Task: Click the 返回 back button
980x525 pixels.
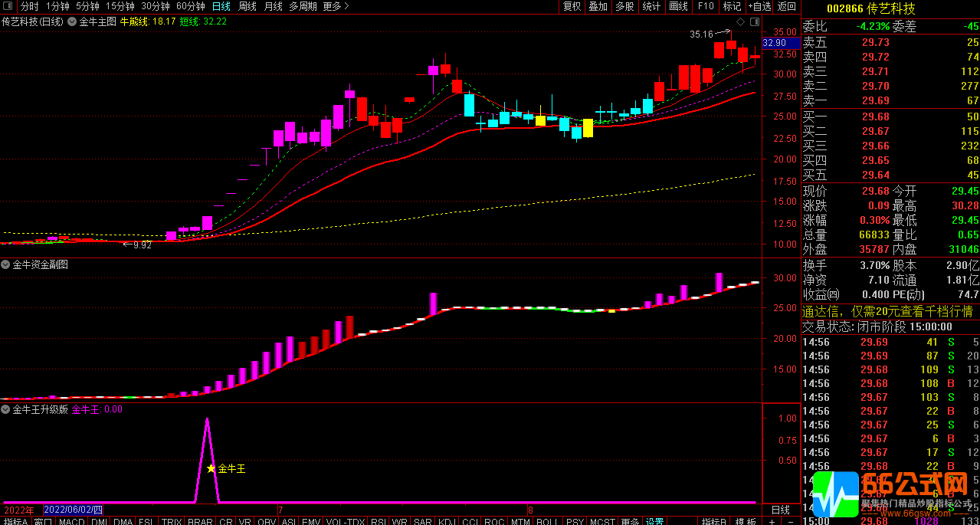Action: 787,6
